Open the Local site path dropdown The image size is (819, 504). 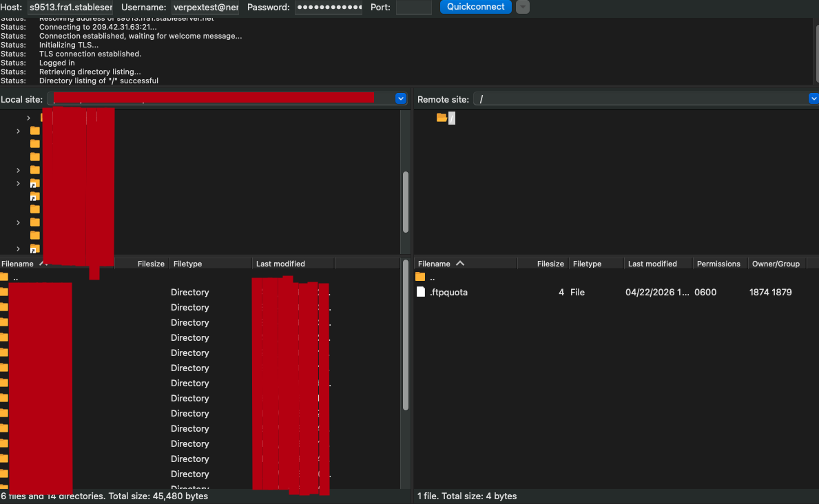(401, 99)
